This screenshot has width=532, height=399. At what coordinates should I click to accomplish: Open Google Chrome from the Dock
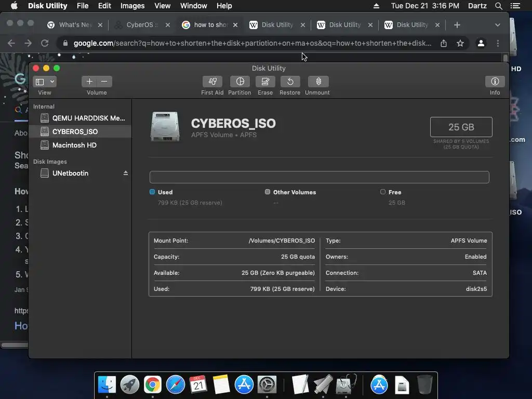pyautogui.click(x=152, y=385)
